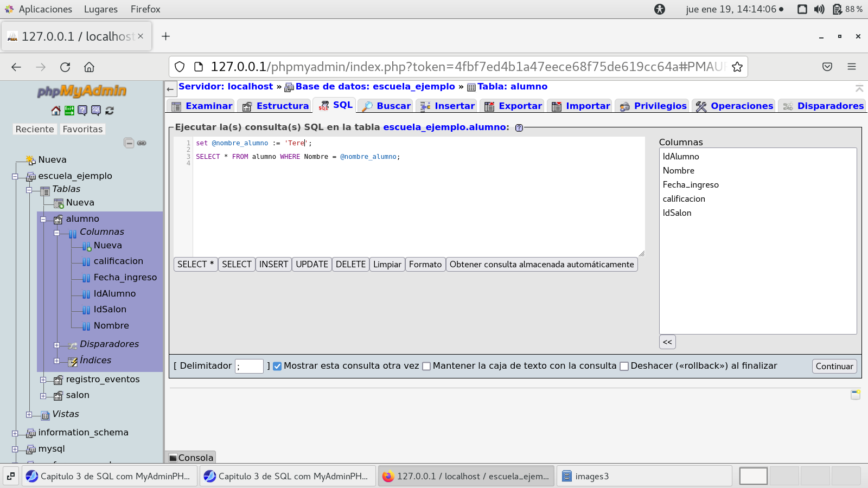The width and height of the screenshot is (868, 488).
Task: Collapse the alumno table tree node
Action: [x=43, y=219]
